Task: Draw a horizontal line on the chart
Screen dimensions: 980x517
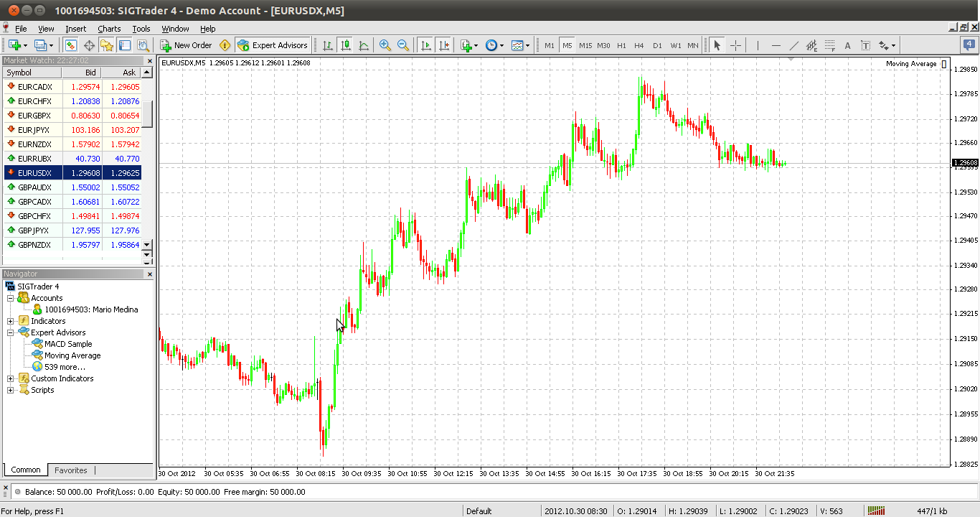Action: [x=776, y=45]
